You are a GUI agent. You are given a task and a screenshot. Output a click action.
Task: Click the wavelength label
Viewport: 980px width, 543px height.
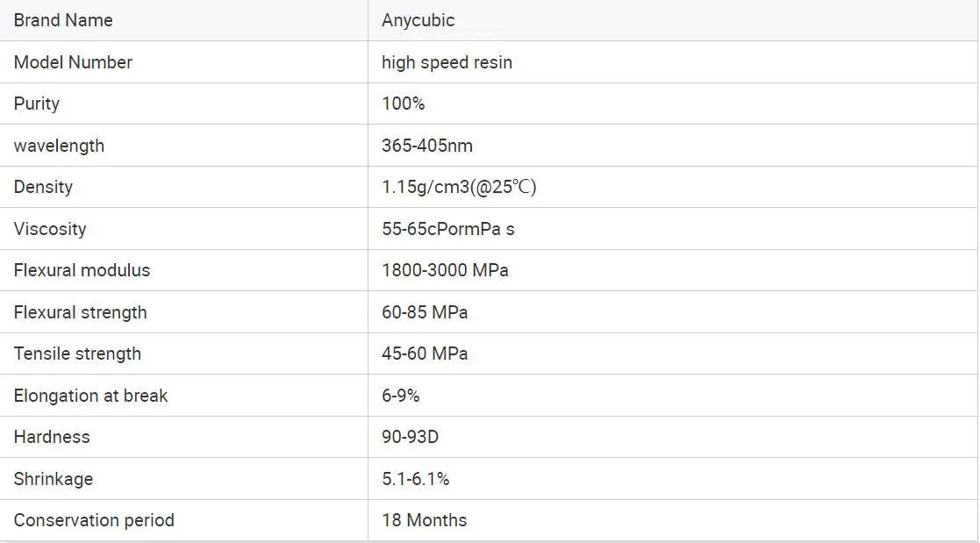59,146
